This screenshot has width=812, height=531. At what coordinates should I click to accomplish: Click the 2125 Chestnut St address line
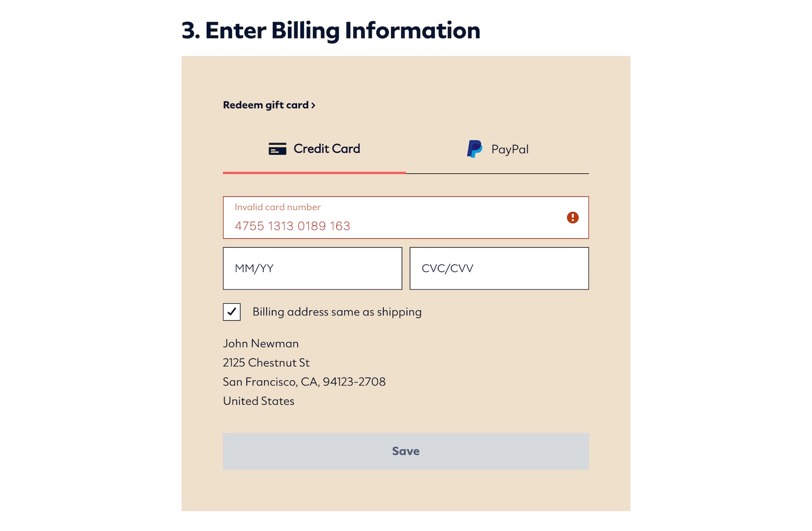coord(266,363)
